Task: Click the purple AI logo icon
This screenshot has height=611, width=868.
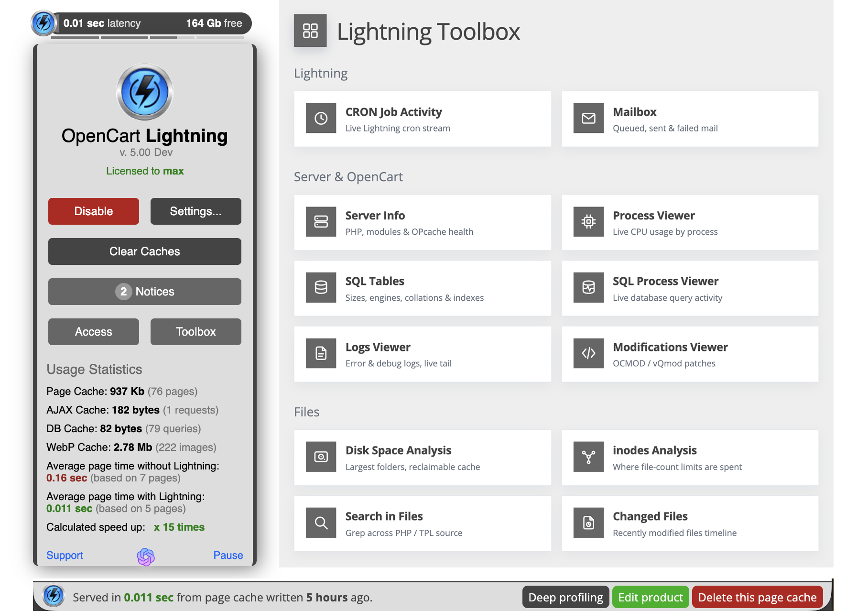Action: [x=146, y=556]
